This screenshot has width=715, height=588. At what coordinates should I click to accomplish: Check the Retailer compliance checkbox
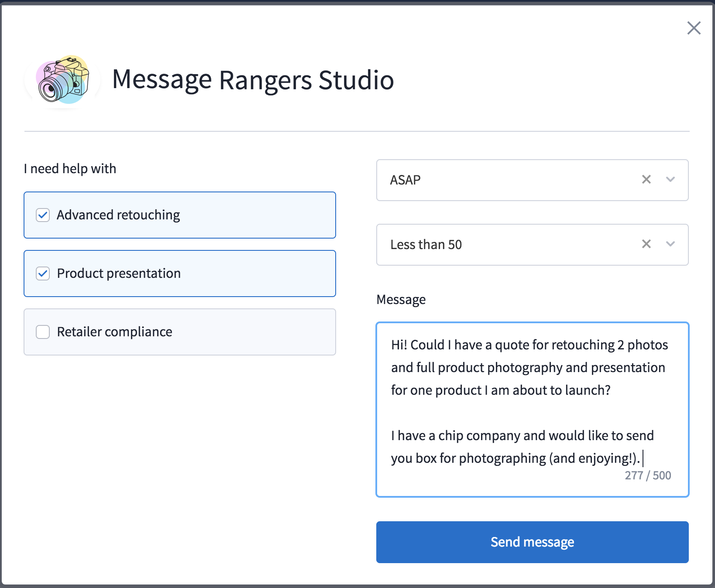[x=43, y=332]
